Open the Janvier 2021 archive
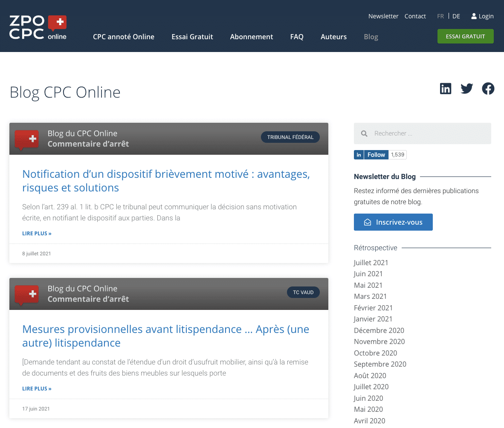 click(373, 319)
